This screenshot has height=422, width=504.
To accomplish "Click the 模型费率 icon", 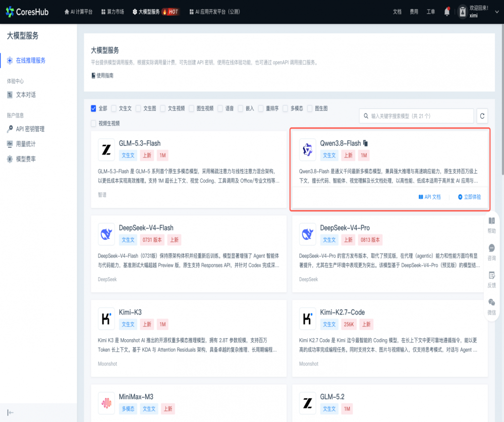I will pos(10,159).
